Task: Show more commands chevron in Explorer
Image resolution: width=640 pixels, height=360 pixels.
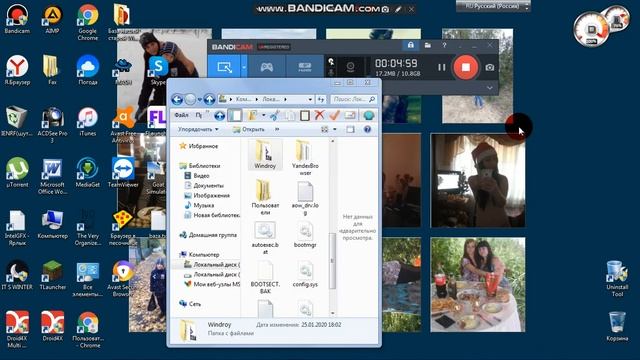Action: click(x=277, y=129)
